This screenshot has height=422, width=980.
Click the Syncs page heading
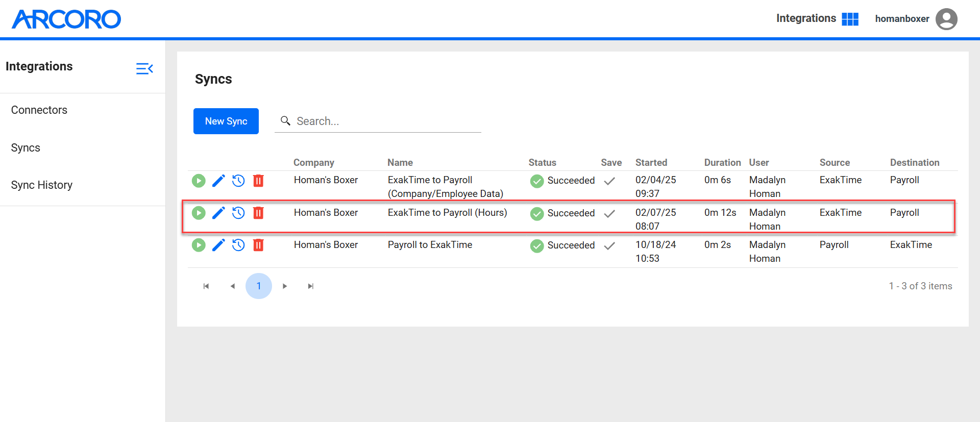coord(213,79)
